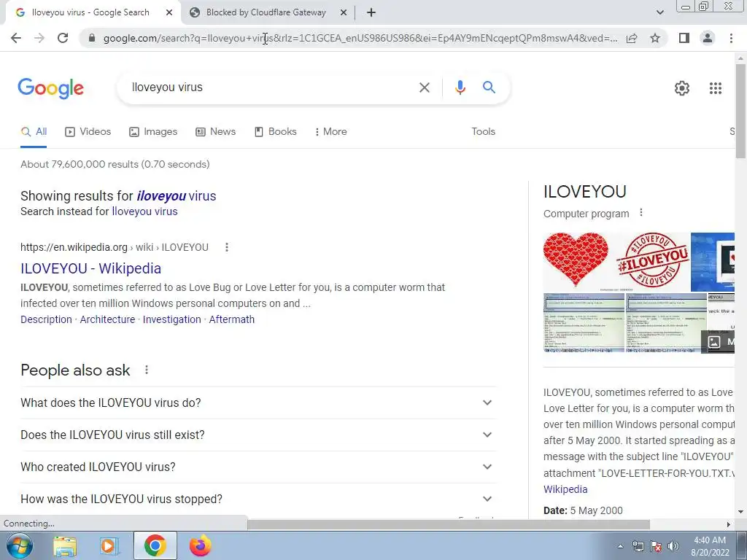The width and height of the screenshot is (747, 560).
Task: Go back to the previous page
Action: click(x=16, y=38)
